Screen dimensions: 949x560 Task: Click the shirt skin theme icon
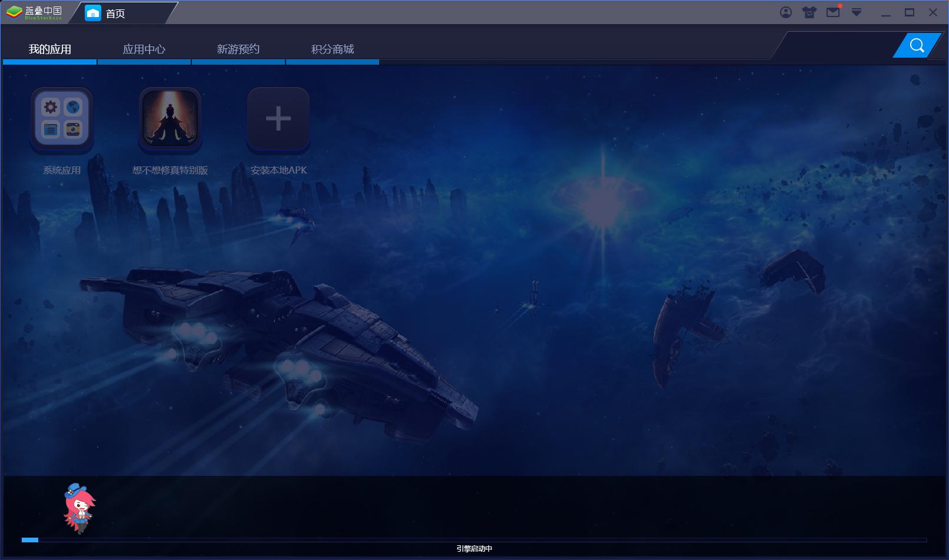pyautogui.click(x=809, y=12)
